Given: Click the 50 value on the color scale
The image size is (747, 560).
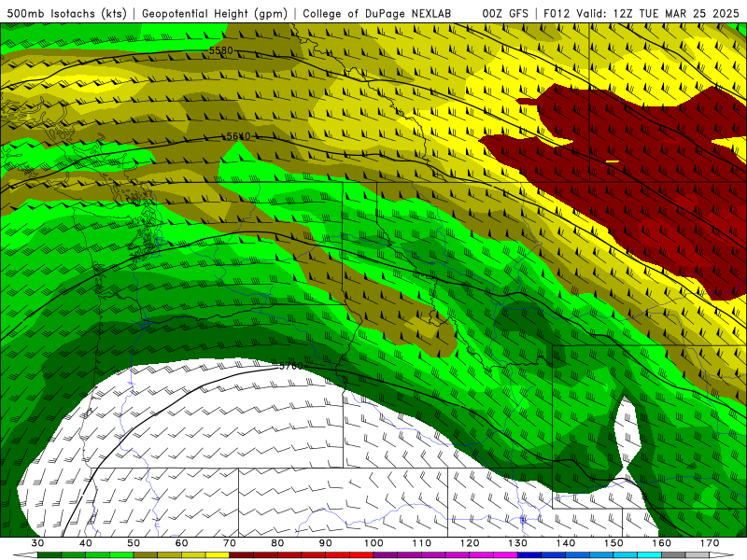Looking at the screenshot, I should pyautogui.click(x=134, y=543).
